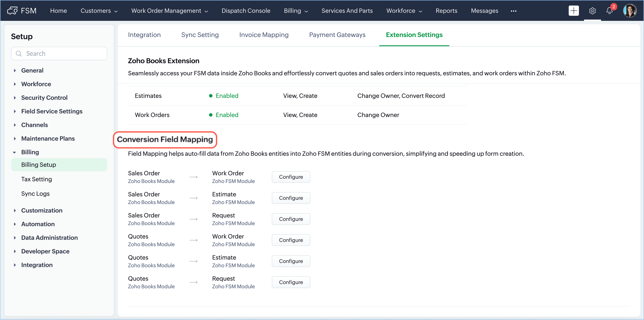
Task: Click the user profile avatar
Action: tap(630, 10)
